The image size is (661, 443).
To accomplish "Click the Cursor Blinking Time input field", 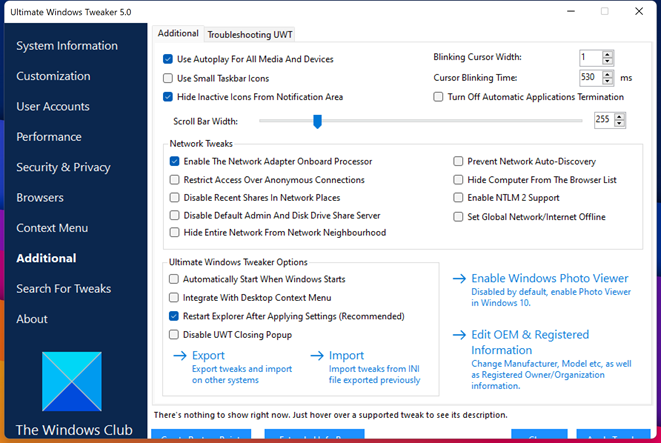I will tap(591, 78).
